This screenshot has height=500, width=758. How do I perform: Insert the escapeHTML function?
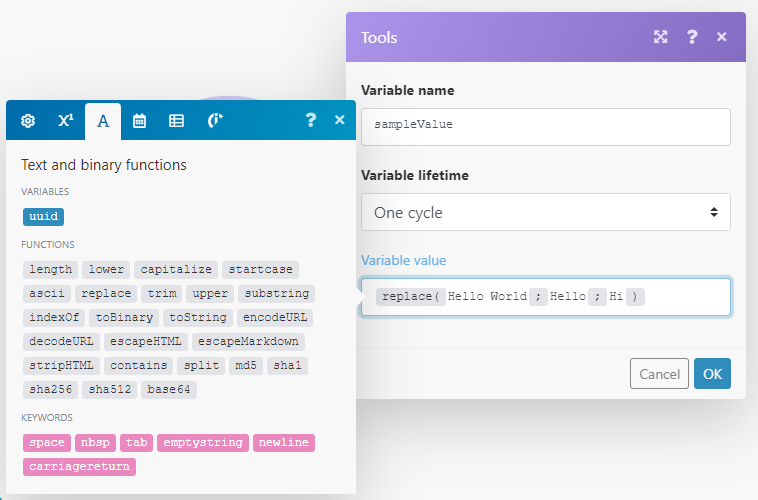[146, 341]
